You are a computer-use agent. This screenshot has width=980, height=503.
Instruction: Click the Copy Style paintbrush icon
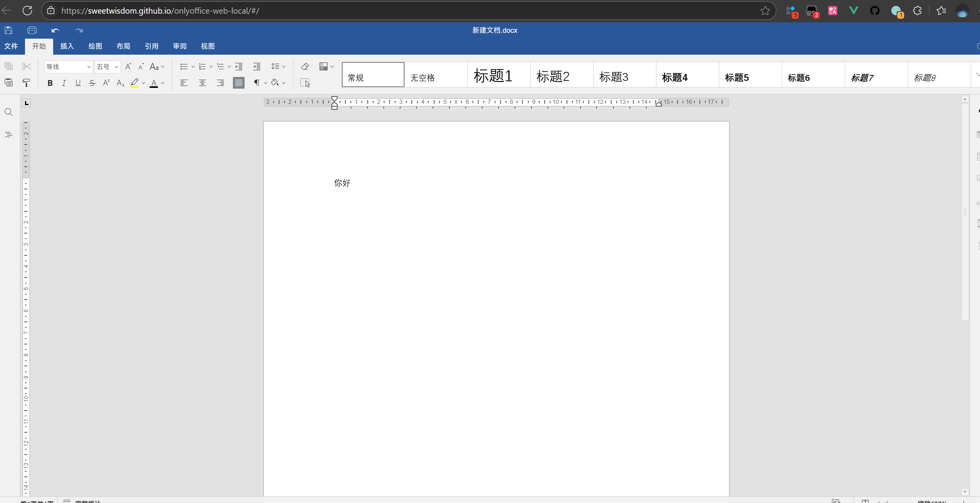click(x=26, y=83)
